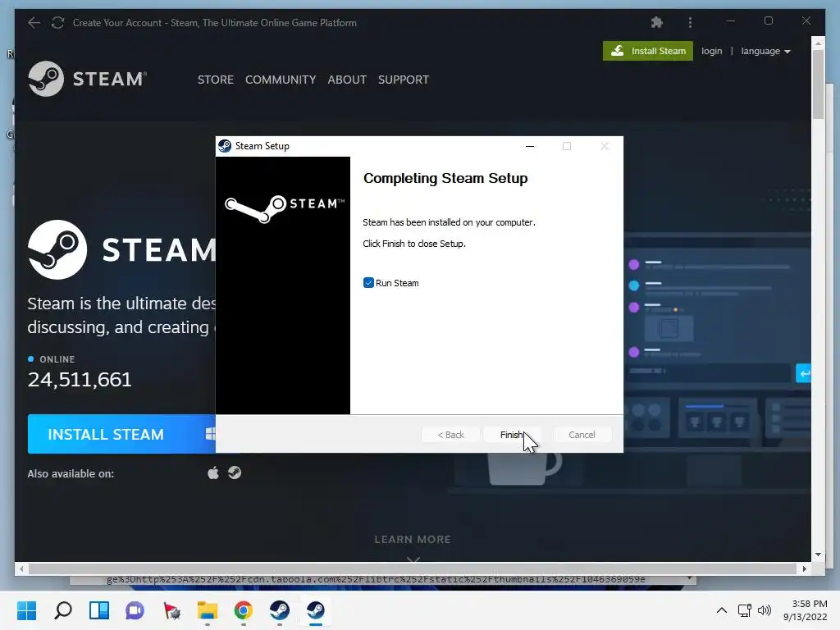Open taskbar Search
840x630 pixels.
click(x=63, y=610)
